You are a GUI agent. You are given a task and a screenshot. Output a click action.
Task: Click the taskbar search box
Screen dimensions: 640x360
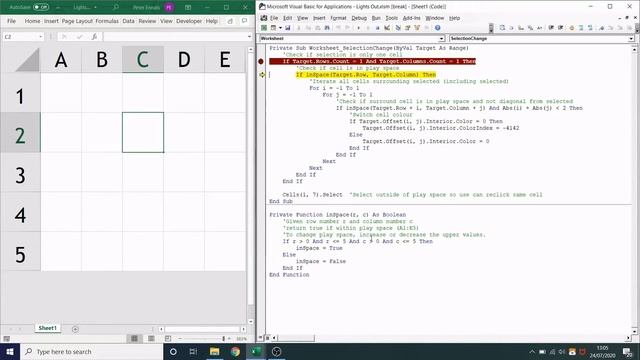click(x=91, y=351)
